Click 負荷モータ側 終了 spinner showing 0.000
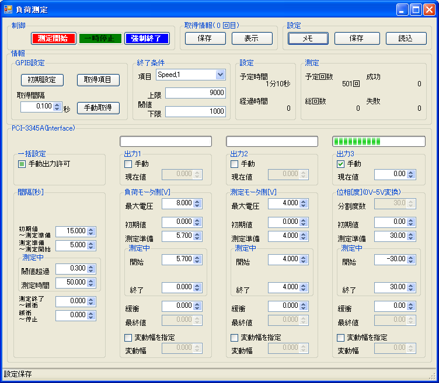439x383 pixels. tap(182, 287)
